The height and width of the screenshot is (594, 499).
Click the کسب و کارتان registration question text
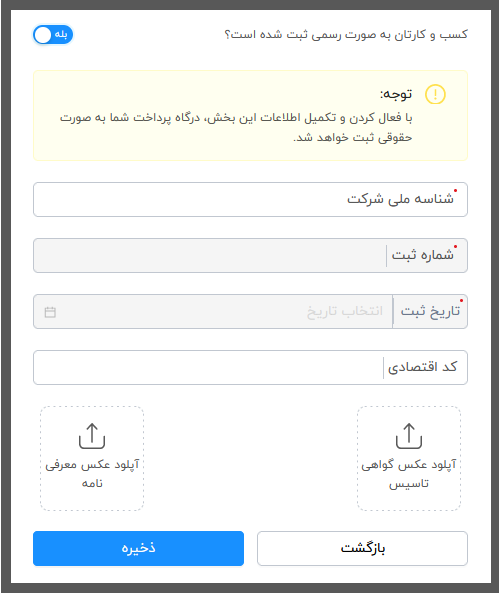tap(346, 34)
